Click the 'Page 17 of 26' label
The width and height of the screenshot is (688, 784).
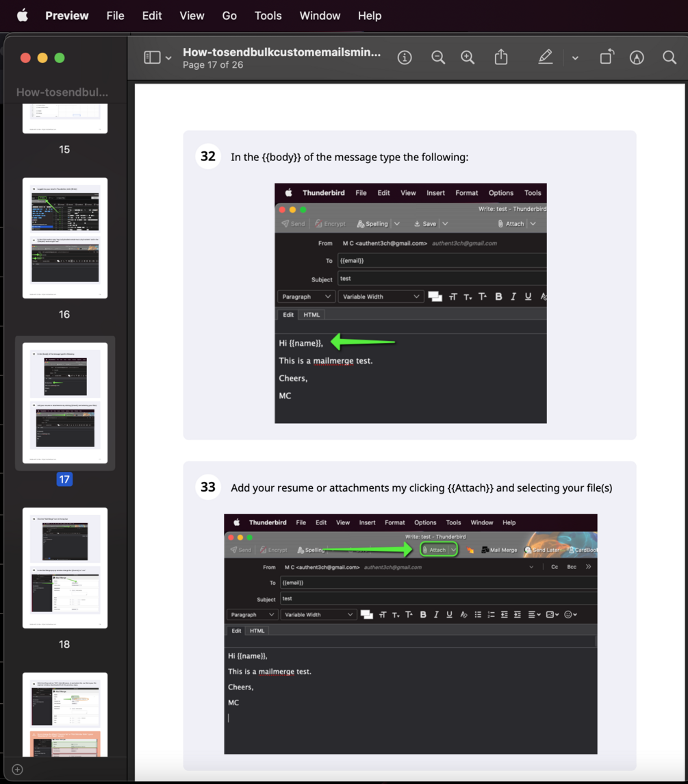click(213, 65)
